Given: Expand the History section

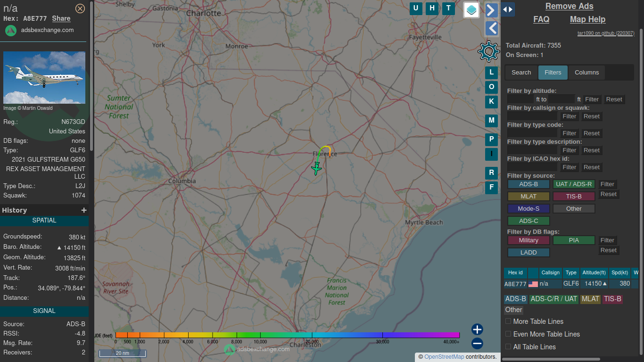Looking at the screenshot, I should click(84, 210).
